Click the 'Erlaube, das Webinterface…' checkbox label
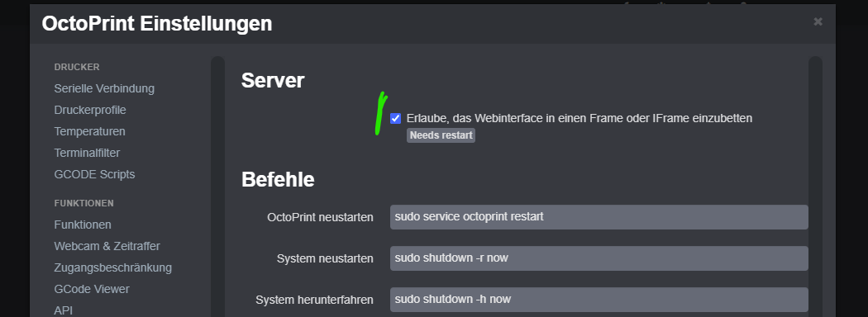Screen dimensions: 868x317 pyautogui.click(x=579, y=118)
